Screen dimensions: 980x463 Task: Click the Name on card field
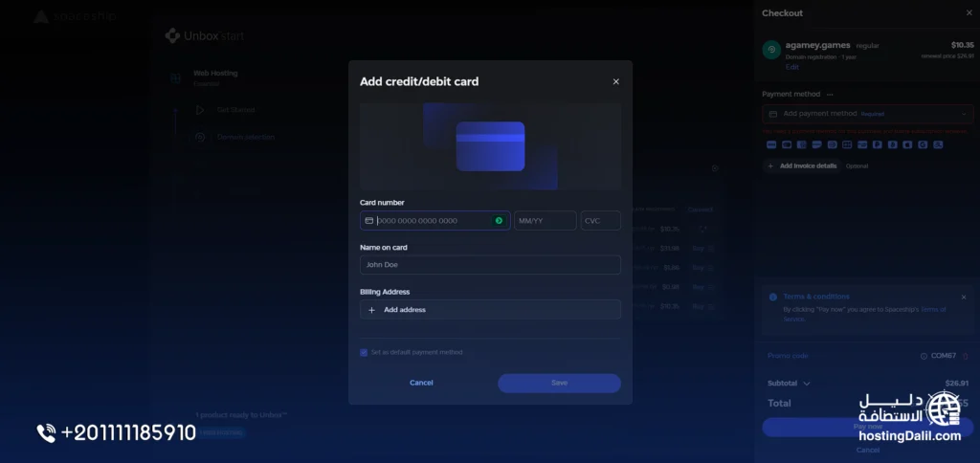[490, 265]
